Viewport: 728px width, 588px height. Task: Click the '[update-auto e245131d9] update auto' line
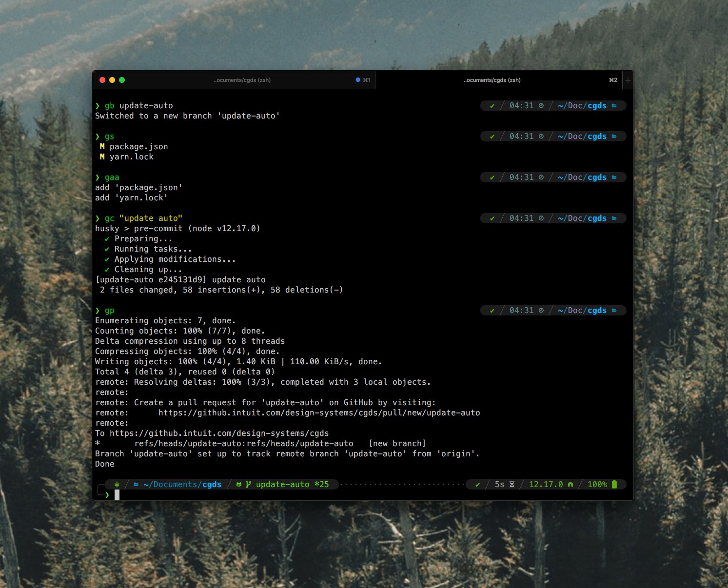pos(180,279)
